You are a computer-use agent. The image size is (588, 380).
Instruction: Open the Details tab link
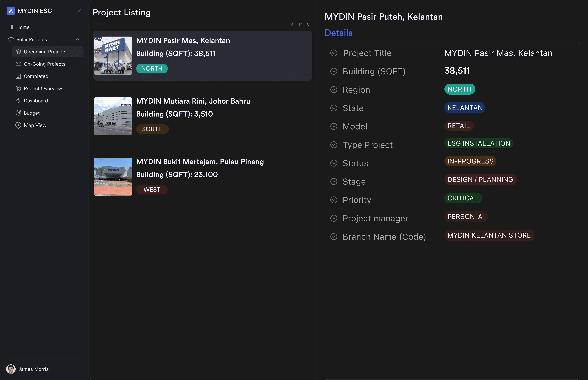pos(338,33)
